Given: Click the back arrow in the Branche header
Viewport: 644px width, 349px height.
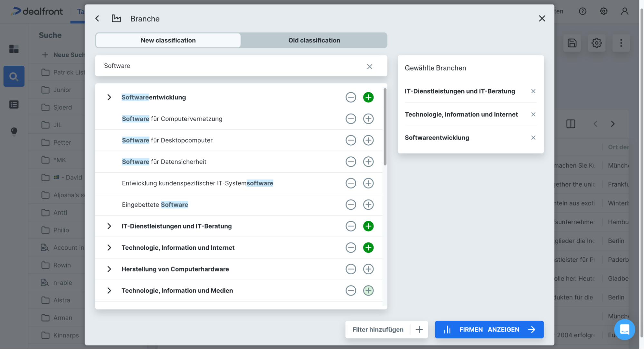Looking at the screenshot, I should pyautogui.click(x=97, y=19).
